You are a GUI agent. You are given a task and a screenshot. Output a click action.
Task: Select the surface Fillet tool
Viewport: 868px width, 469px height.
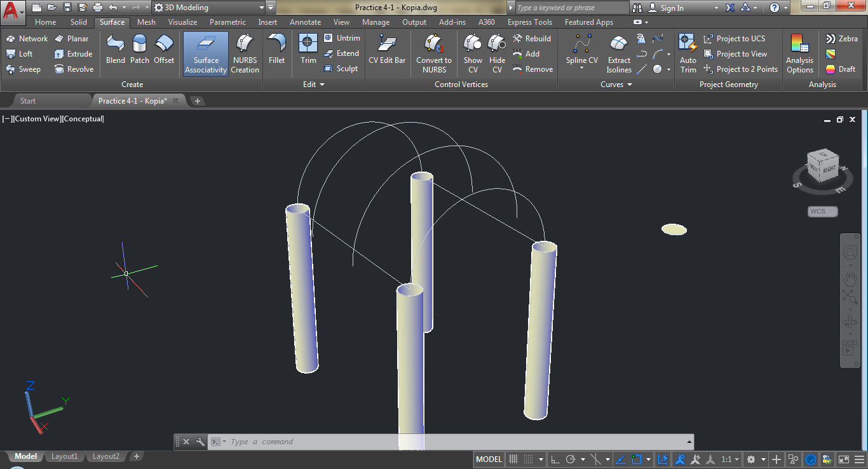click(276, 49)
